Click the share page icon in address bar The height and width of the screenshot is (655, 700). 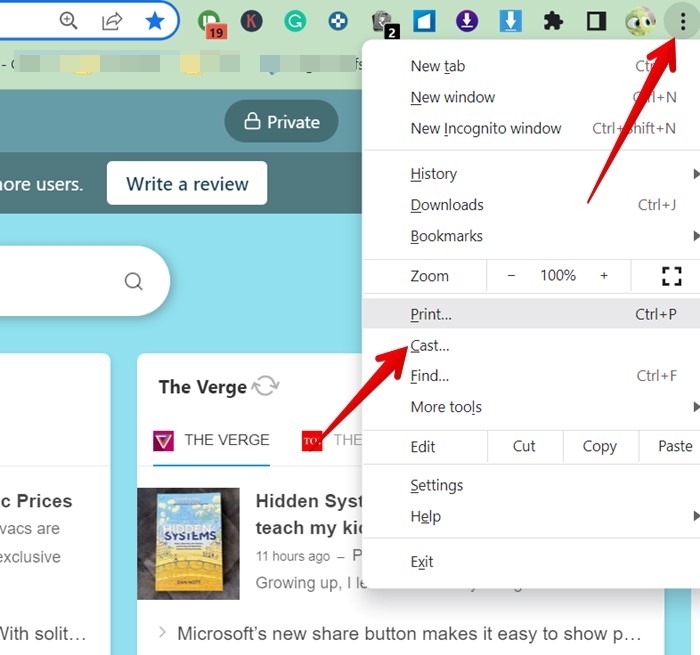click(112, 21)
